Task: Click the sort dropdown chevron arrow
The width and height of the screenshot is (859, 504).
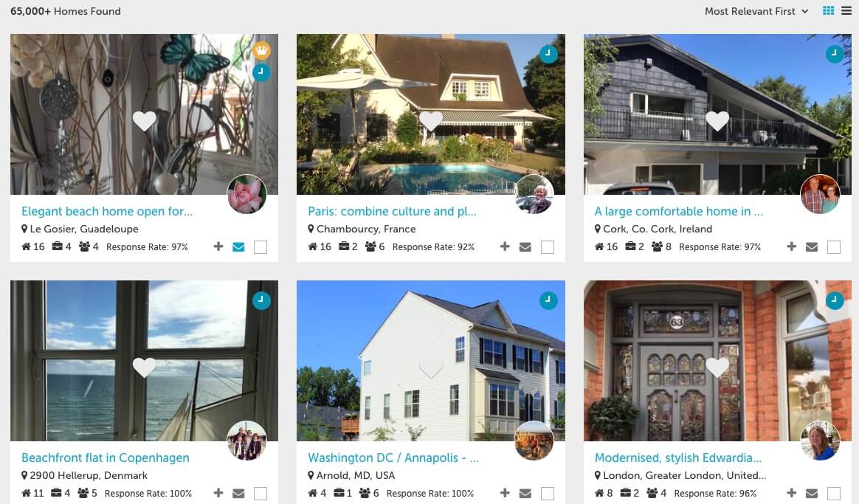Action: pos(805,11)
